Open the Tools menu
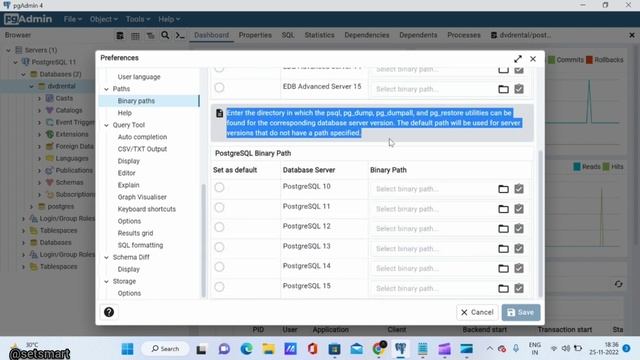640x360 pixels. pos(138,19)
